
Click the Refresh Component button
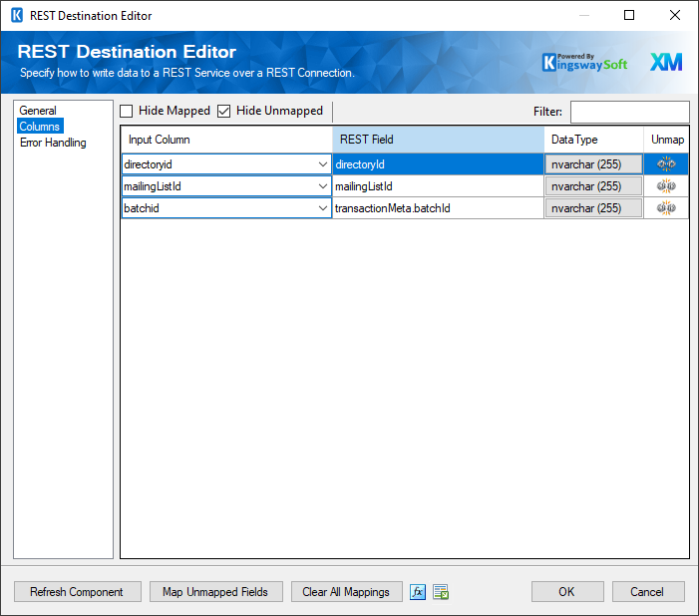77,591
